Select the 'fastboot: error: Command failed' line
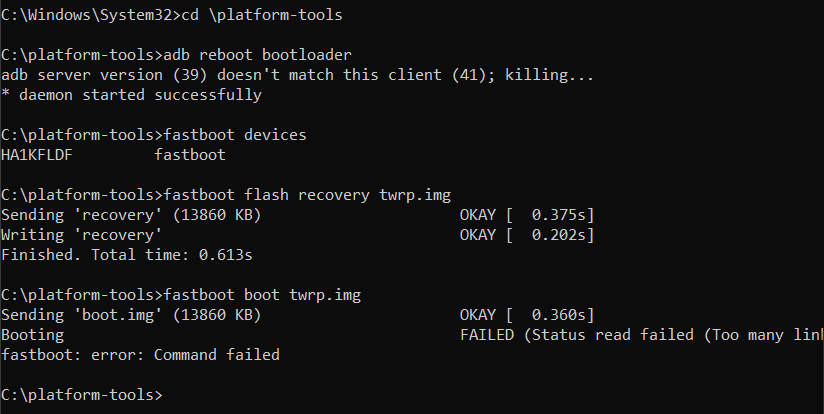This screenshot has height=414, width=824. click(x=140, y=354)
